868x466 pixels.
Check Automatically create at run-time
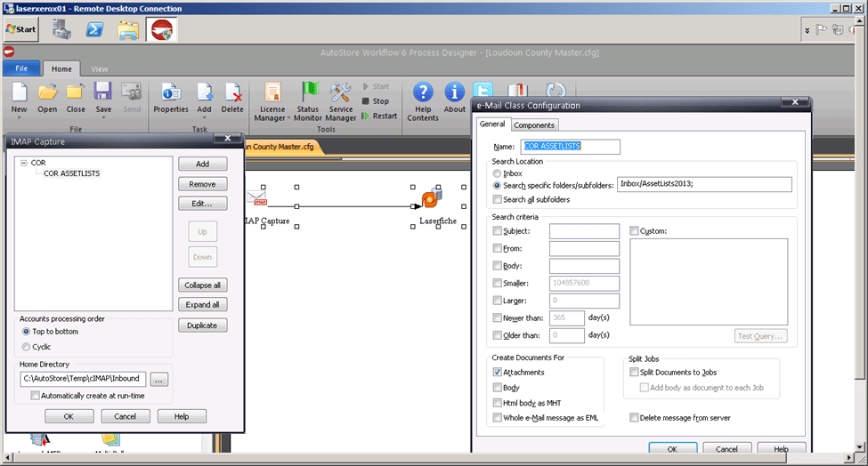pyautogui.click(x=36, y=396)
